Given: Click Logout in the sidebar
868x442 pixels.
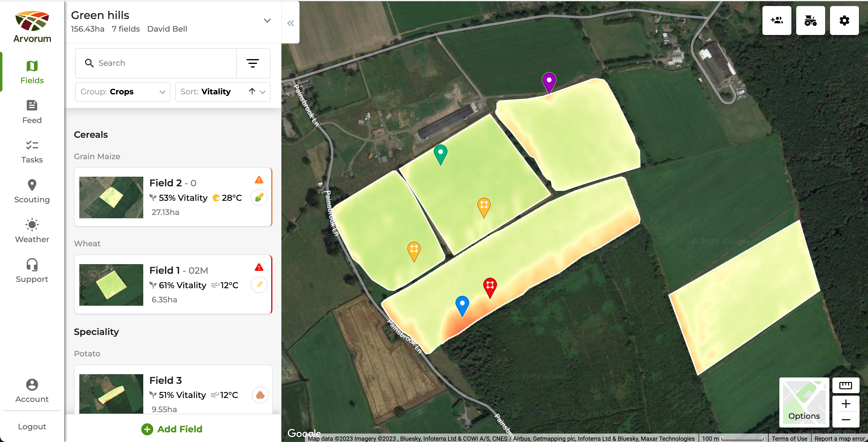Looking at the screenshot, I should coord(32,427).
